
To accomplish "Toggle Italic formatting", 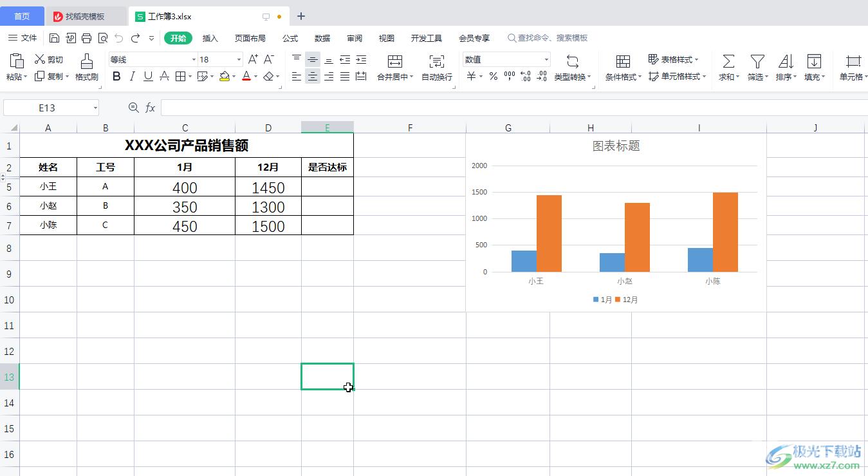I will [132, 77].
